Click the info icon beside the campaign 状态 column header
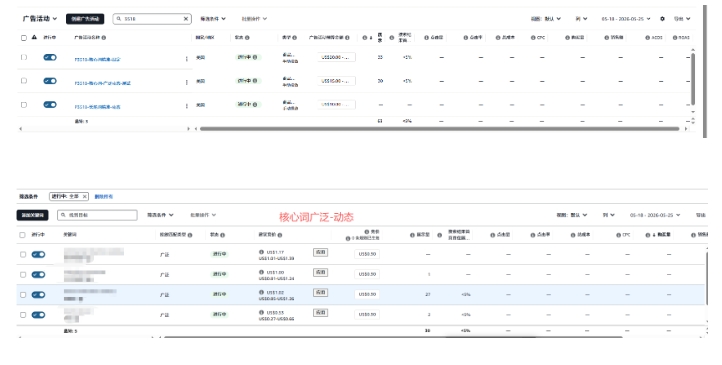The image size is (722, 365). click(x=247, y=38)
